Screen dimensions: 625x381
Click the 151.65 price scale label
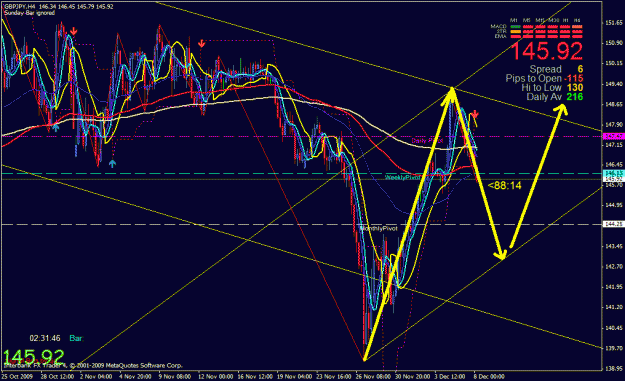pyautogui.click(x=614, y=23)
